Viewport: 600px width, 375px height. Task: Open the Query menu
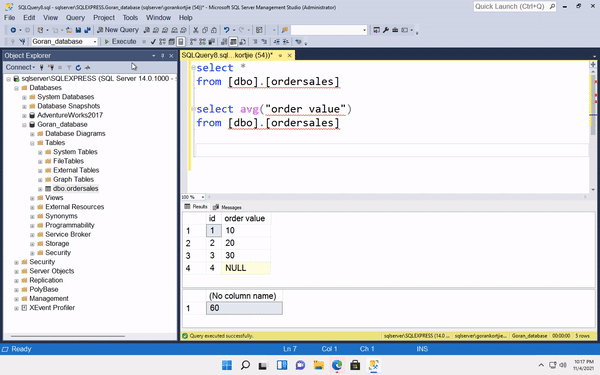(75, 18)
